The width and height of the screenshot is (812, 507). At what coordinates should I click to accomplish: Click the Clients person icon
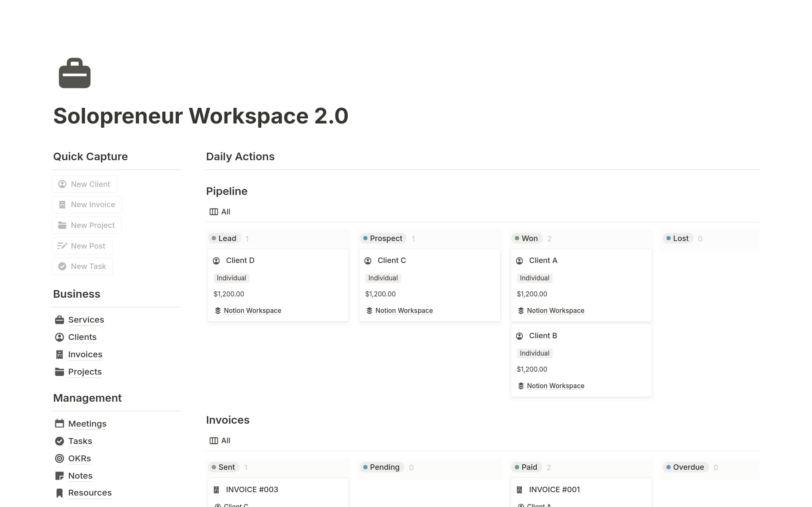tap(60, 337)
